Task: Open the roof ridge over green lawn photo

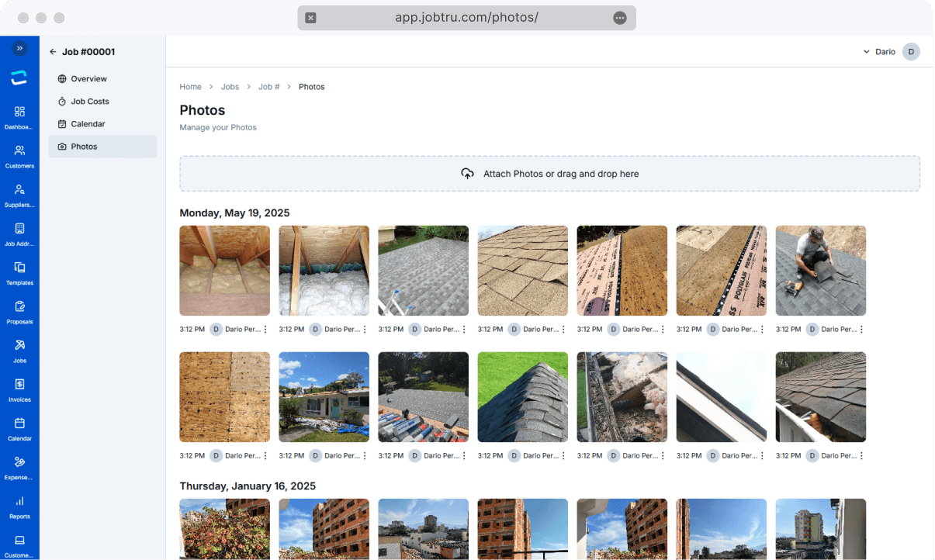Action: click(522, 397)
